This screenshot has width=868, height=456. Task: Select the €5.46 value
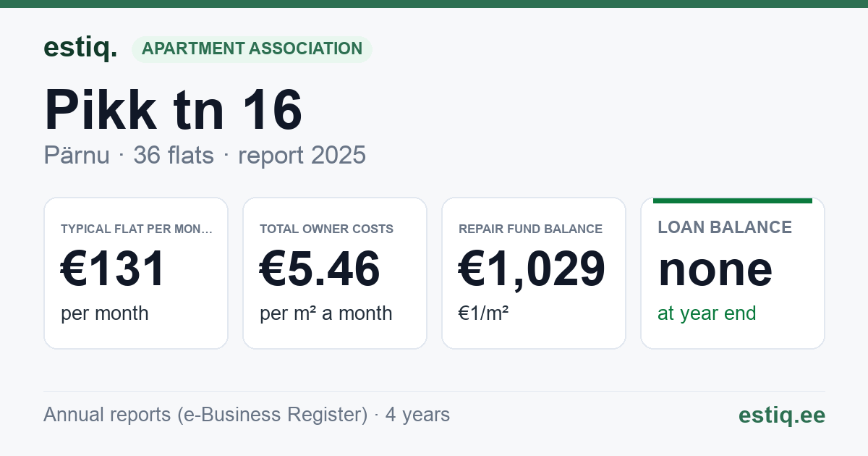coord(320,269)
